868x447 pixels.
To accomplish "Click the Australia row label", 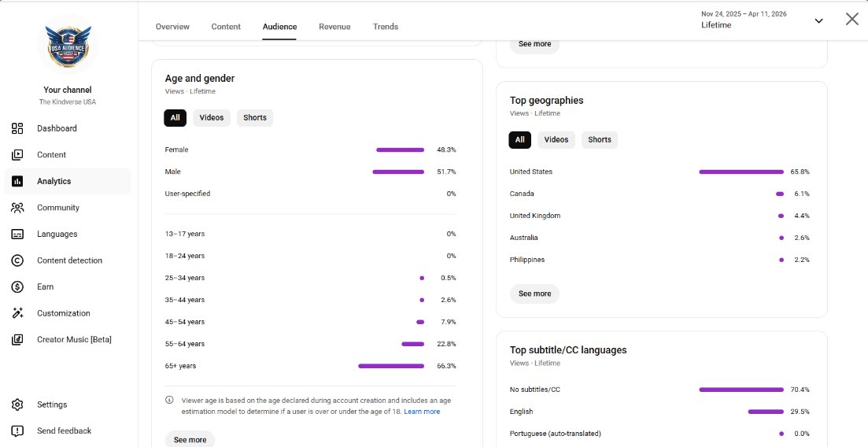I will (x=523, y=238).
